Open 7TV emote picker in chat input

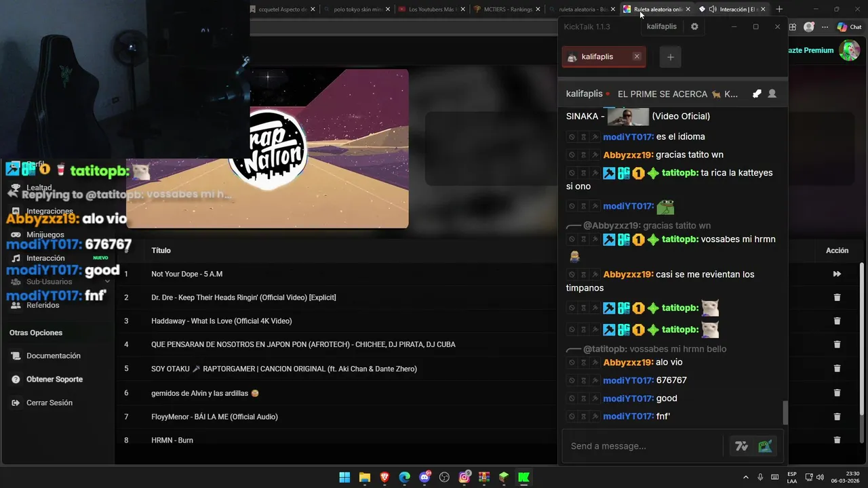tap(741, 446)
